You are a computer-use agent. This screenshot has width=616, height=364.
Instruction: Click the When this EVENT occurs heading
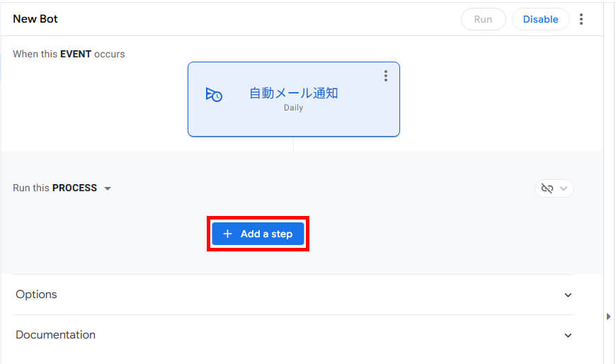coord(69,54)
